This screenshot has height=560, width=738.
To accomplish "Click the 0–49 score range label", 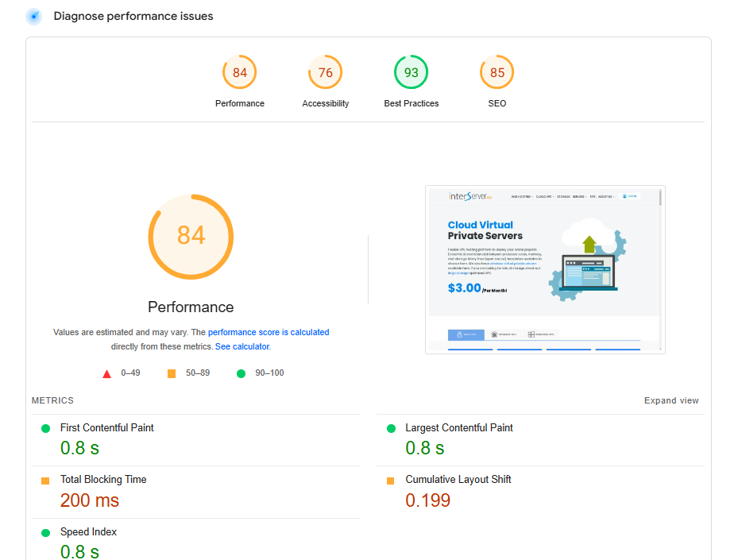I will [x=130, y=373].
